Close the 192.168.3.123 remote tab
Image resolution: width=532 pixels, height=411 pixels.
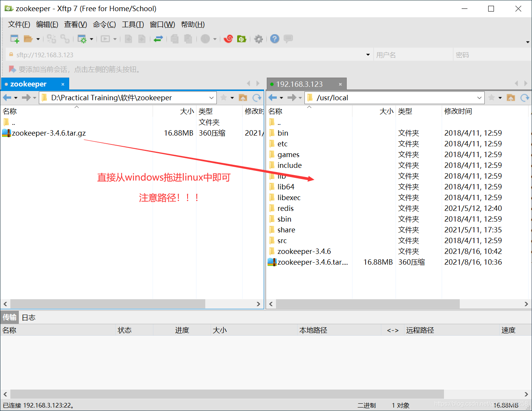tap(340, 84)
